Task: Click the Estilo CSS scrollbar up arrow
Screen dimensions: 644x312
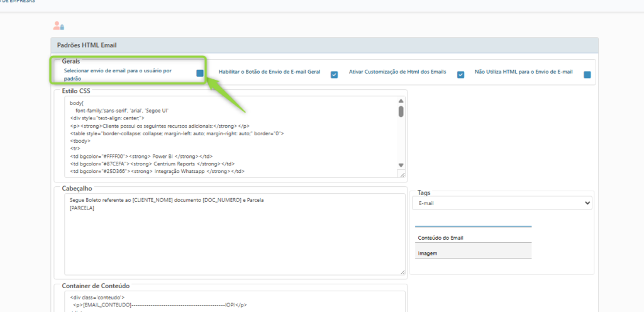Action: coord(401,101)
